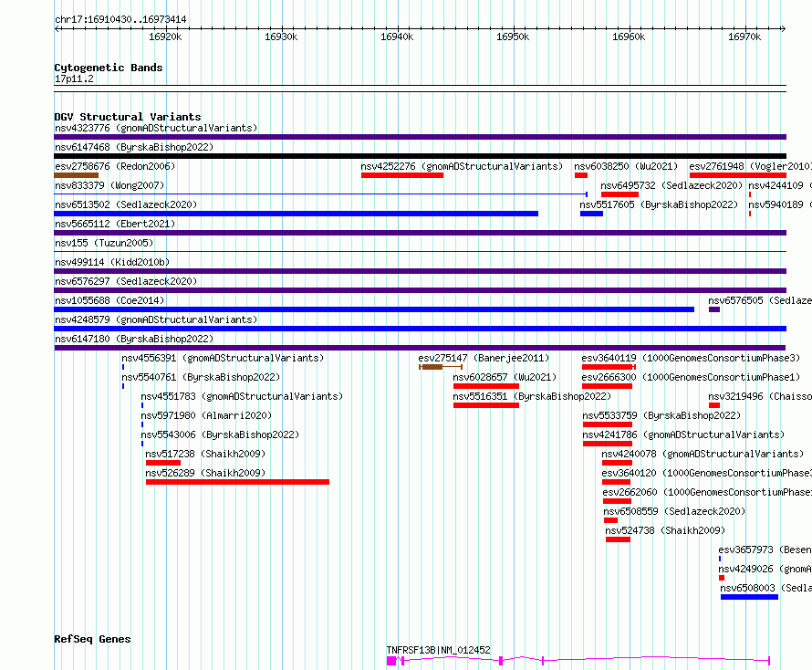Viewport: 812px width, 670px height.
Task: Open esv2662060 variant label
Action: (707, 492)
